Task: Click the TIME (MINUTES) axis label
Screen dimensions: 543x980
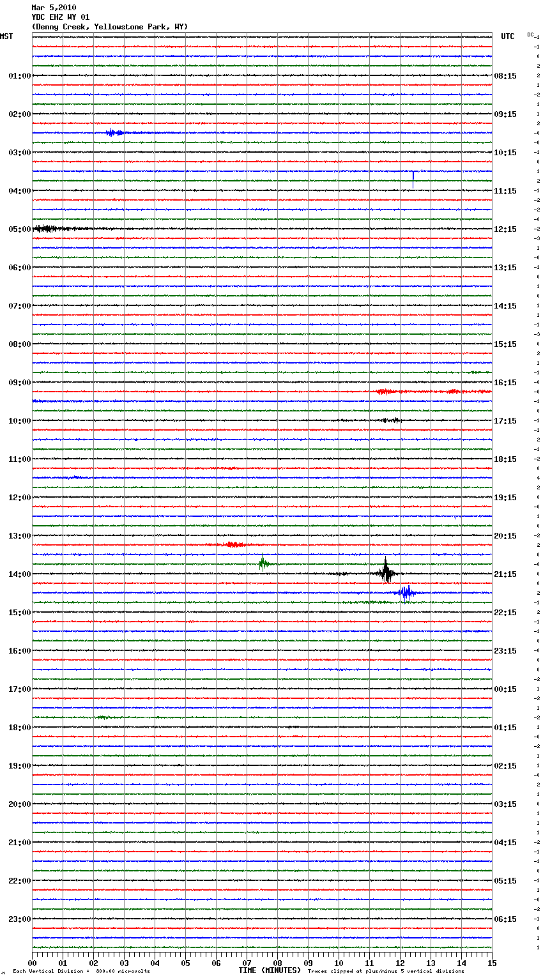Action: 269,970
